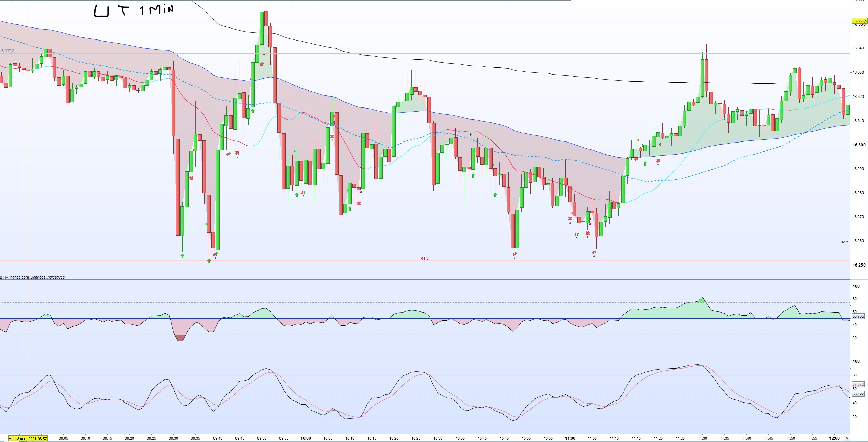Click the stochastic value label 53,127
Screen dimensions: 868x442
pos(858,394)
